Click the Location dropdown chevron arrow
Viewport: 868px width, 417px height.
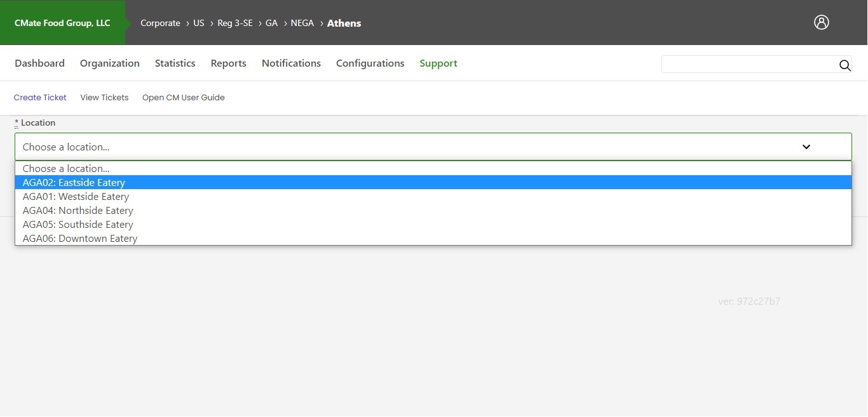coord(806,147)
